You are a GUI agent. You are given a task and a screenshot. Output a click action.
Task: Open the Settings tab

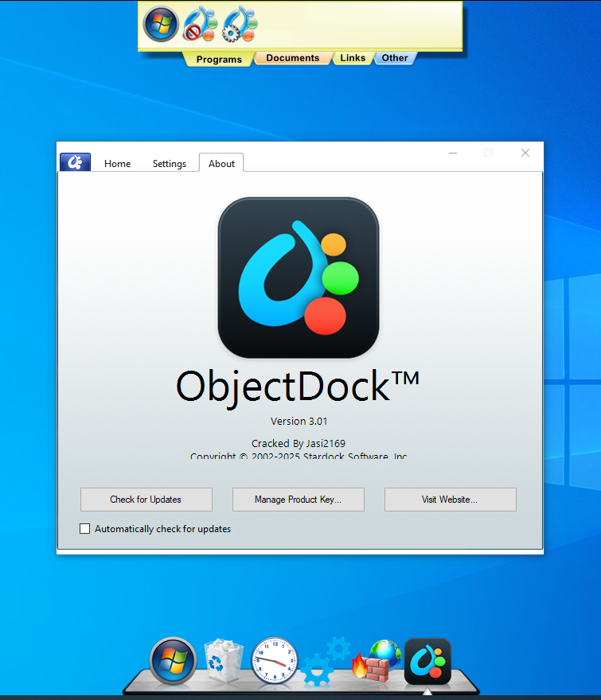[170, 163]
